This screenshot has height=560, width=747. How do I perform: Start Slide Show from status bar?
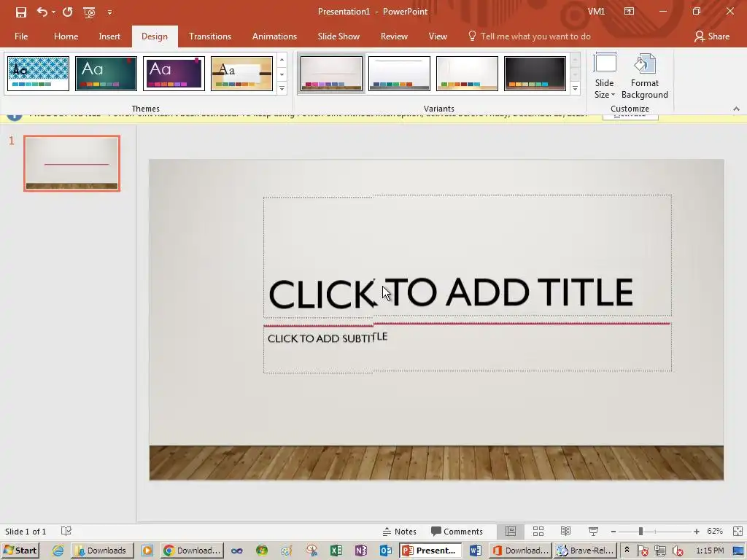tap(593, 531)
